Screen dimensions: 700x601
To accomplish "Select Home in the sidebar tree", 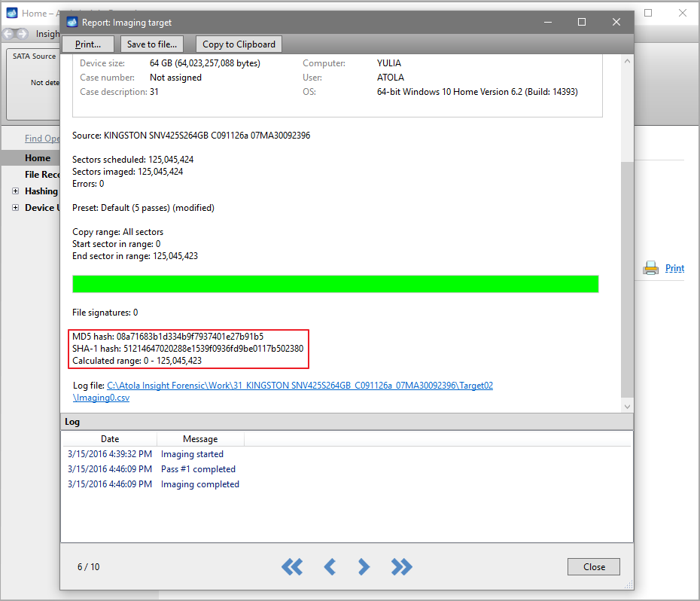I will coord(38,158).
